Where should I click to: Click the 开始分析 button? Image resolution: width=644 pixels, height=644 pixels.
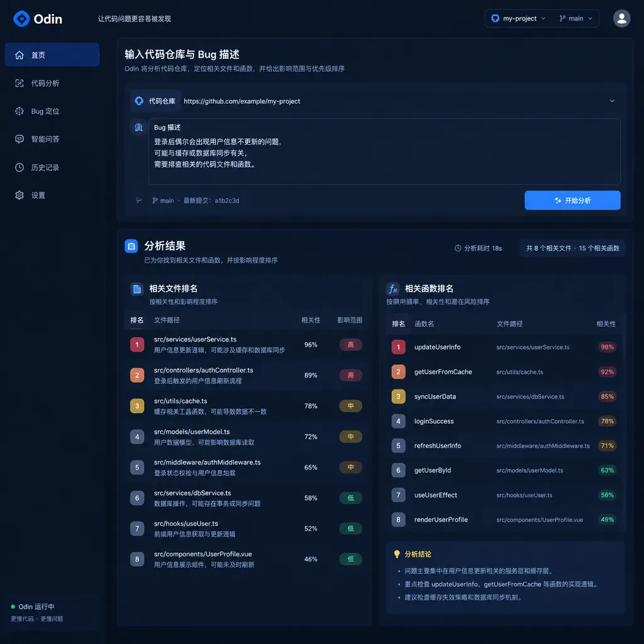point(572,201)
